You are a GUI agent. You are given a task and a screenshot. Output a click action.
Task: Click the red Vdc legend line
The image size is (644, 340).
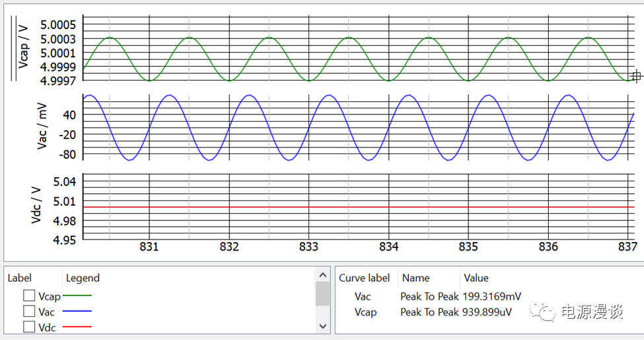(77, 327)
